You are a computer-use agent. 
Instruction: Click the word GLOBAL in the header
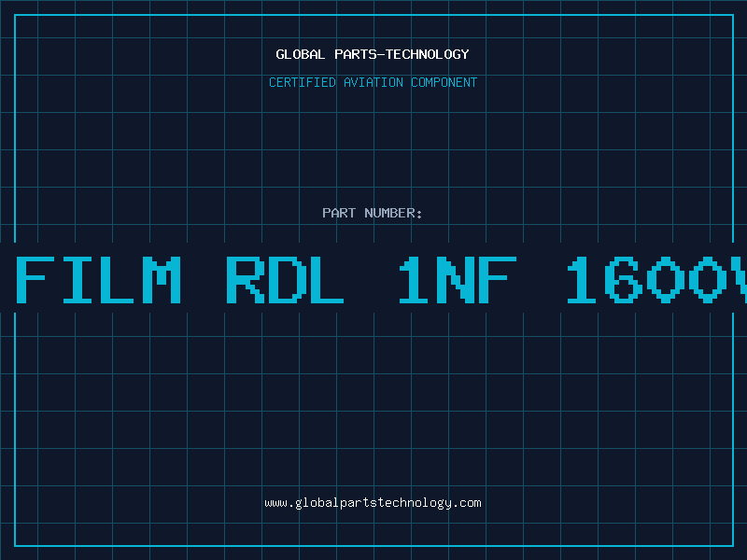(x=301, y=54)
